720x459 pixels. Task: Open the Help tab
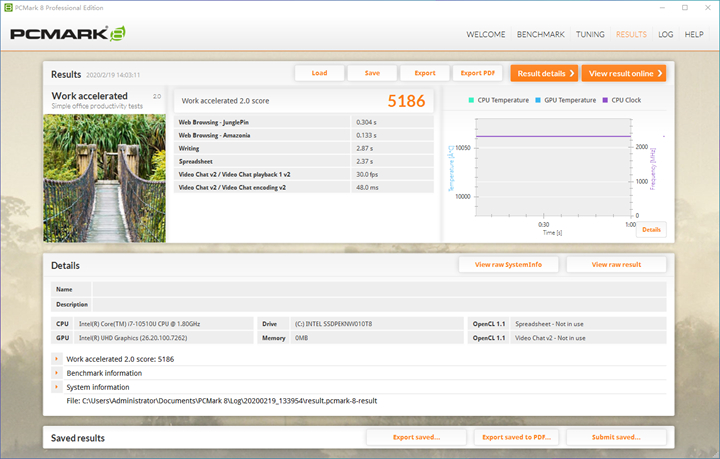(x=694, y=34)
